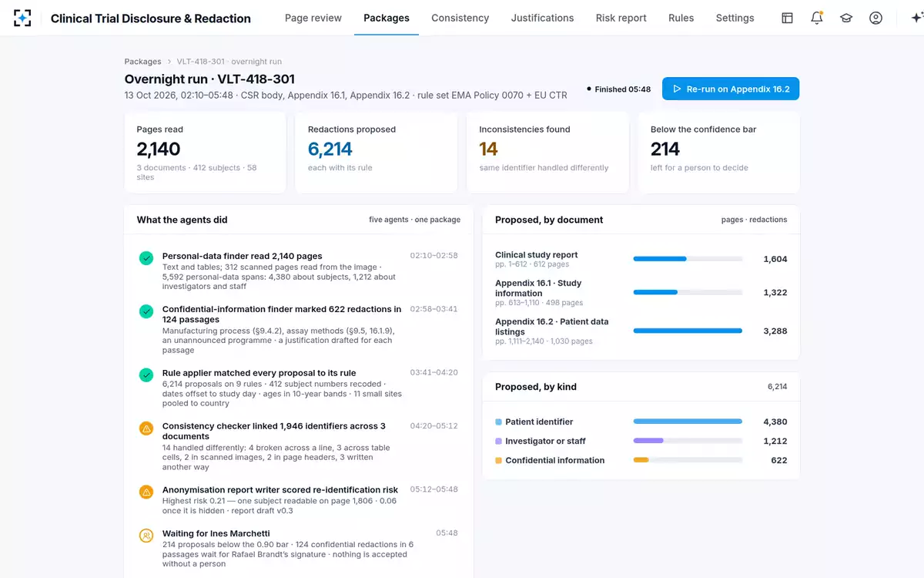Click the Appendix 16.2 progress bar
This screenshot has height=578, width=924.
688,331
